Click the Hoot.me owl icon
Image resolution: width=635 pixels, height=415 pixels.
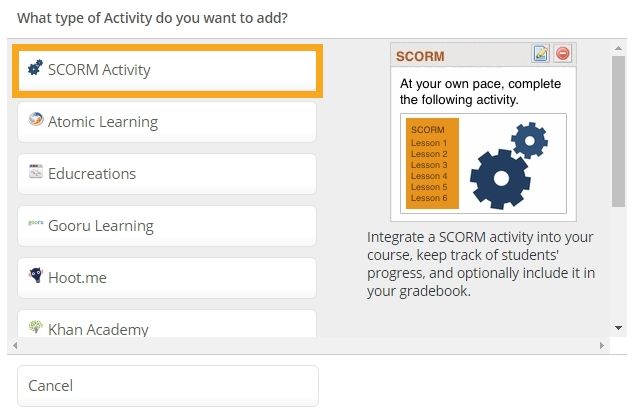[x=36, y=275]
